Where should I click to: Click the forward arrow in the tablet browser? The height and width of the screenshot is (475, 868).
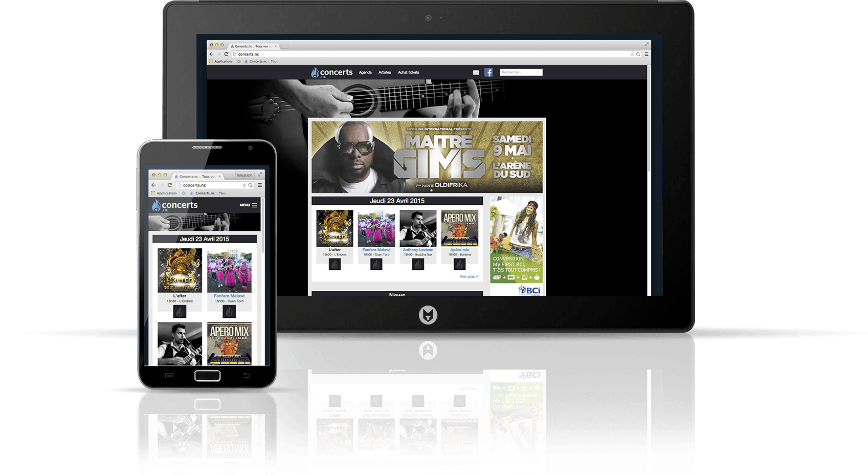pos(218,54)
